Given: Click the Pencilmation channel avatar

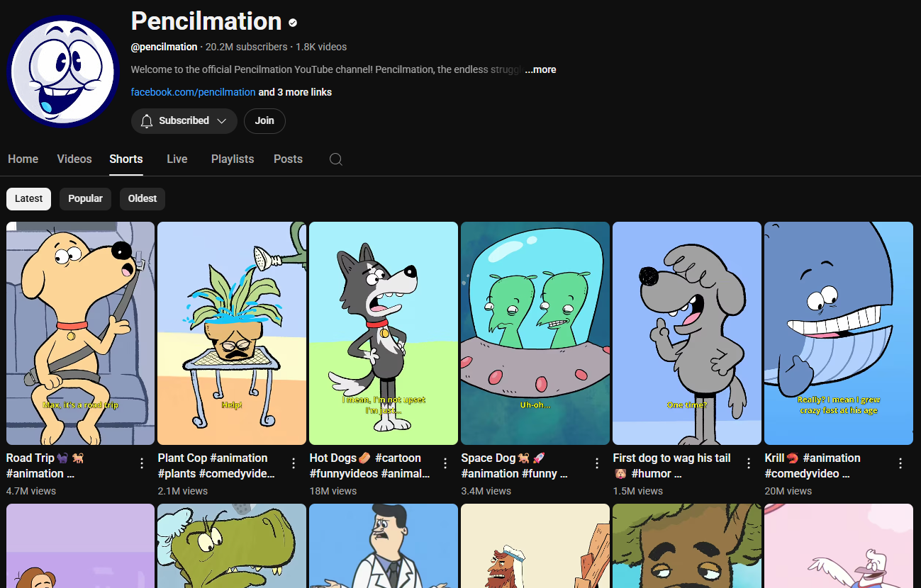Looking at the screenshot, I should pyautogui.click(x=63, y=71).
